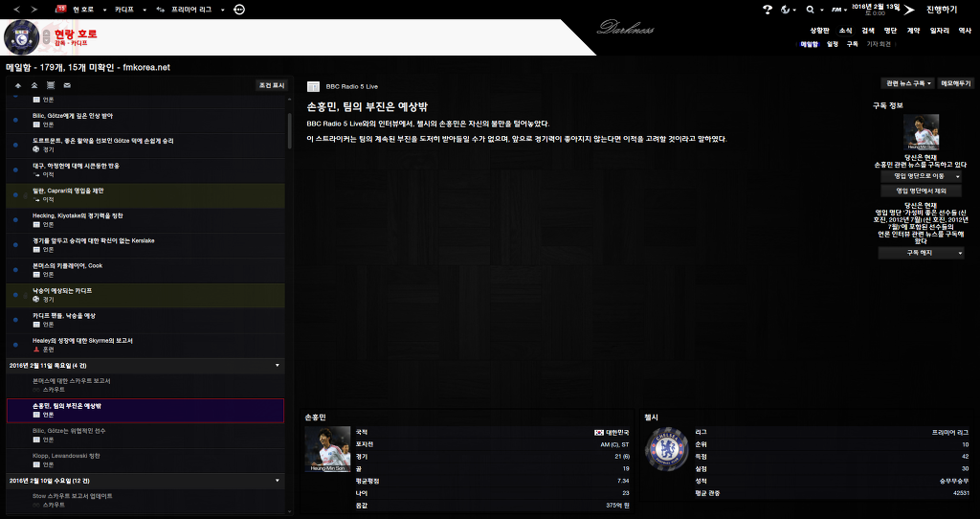
Task: Click the 영입 명단에서 제외 button
Action: (921, 191)
